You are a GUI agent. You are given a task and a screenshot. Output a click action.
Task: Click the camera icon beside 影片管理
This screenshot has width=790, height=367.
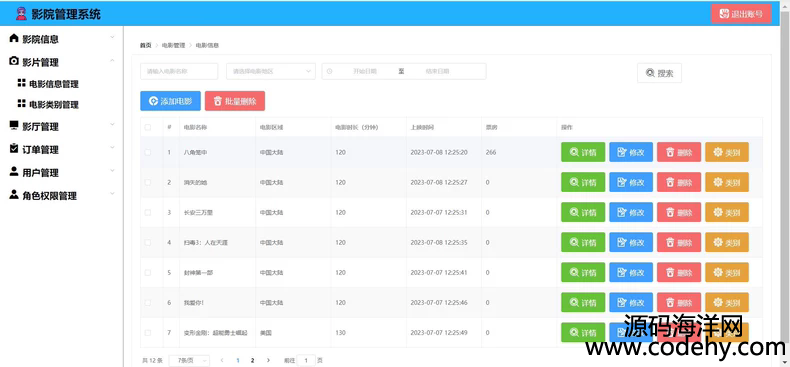coord(14,62)
